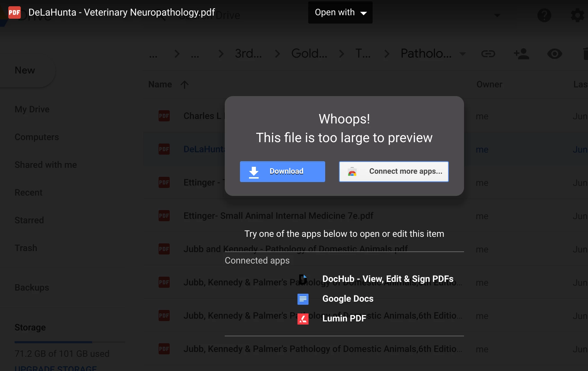Click the red PDF icon beside the file title

click(15, 12)
